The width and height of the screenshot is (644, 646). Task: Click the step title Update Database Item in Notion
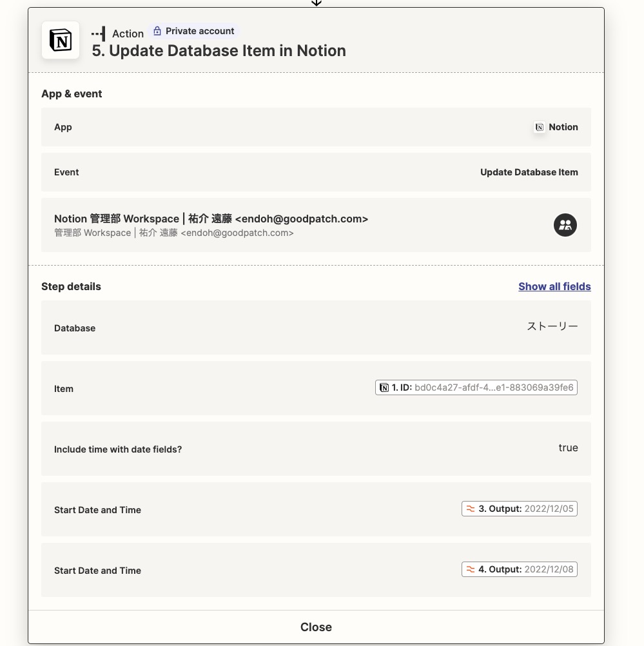pos(219,51)
